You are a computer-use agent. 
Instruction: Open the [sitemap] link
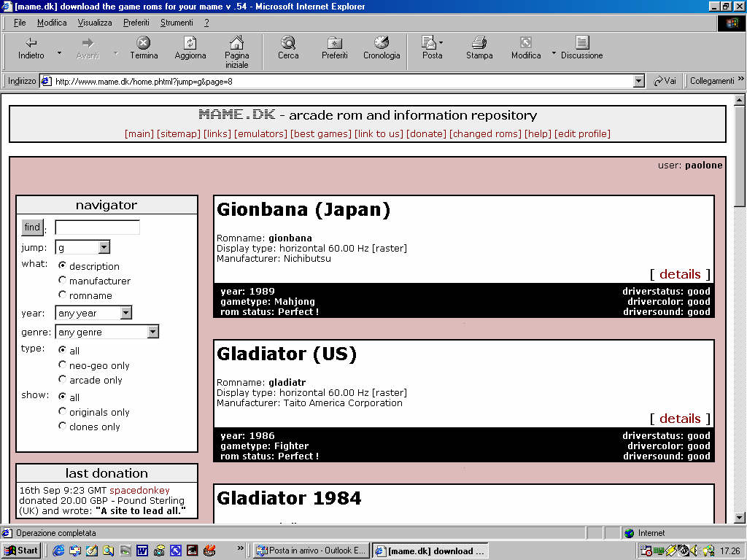[x=178, y=134]
